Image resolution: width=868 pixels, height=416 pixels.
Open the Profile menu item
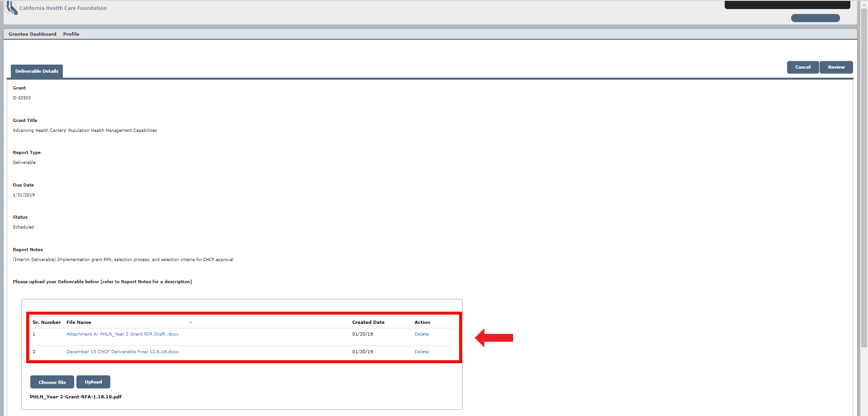[x=71, y=34]
